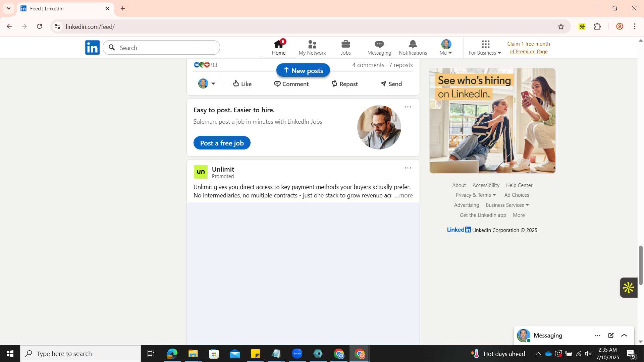The width and height of the screenshot is (644, 362).
Task: Open the About footer link
Action: click(x=459, y=185)
